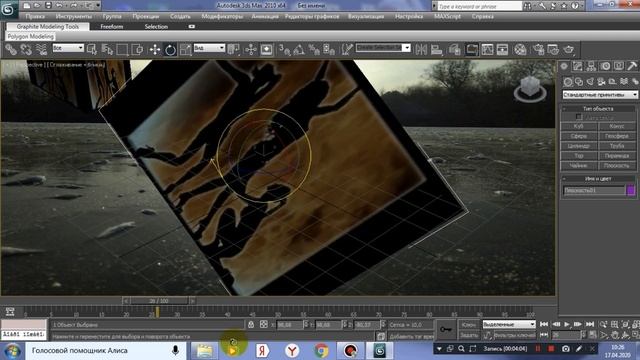Click the Unlink Selection tool
Viewport: 640px width, 360px height.
click(x=26, y=50)
